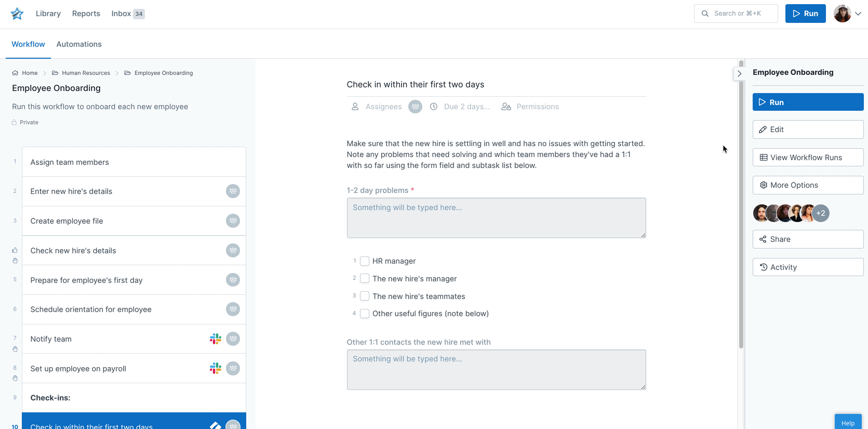Open the Activity button

click(x=808, y=267)
